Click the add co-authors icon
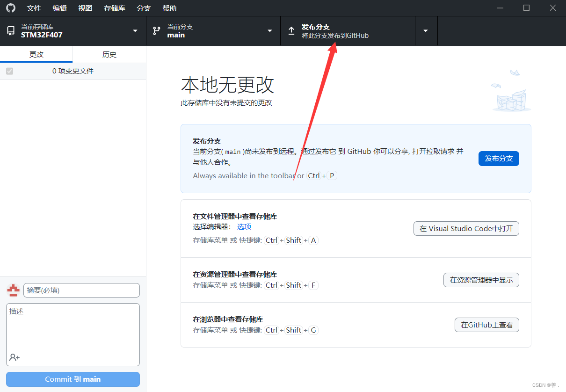The image size is (566, 392). (x=15, y=357)
